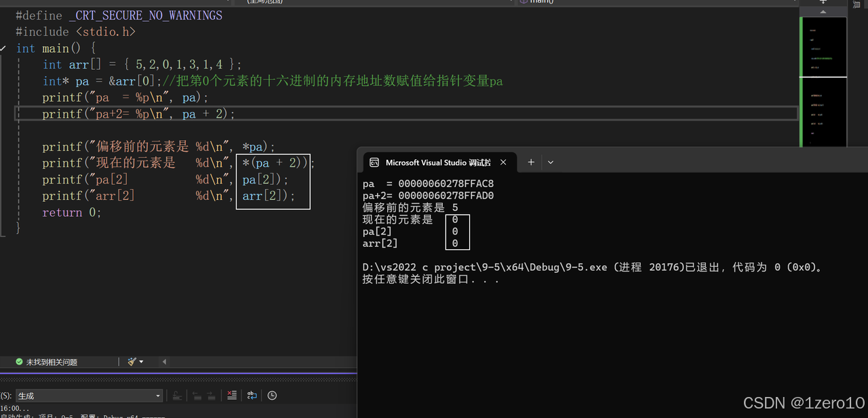Close the Visual Studio debug console tab
This screenshot has width=868, height=418.
click(503, 163)
